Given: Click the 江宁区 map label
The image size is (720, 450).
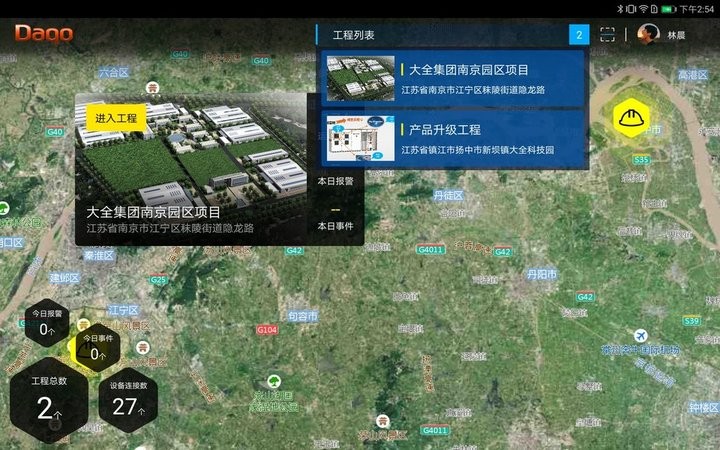Looking at the screenshot, I should (123, 310).
